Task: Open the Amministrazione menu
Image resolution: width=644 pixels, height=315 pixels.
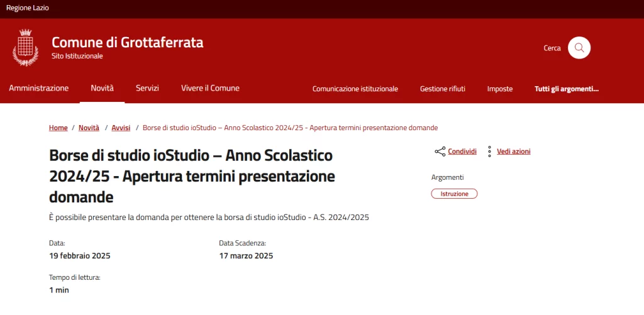Action: point(38,88)
